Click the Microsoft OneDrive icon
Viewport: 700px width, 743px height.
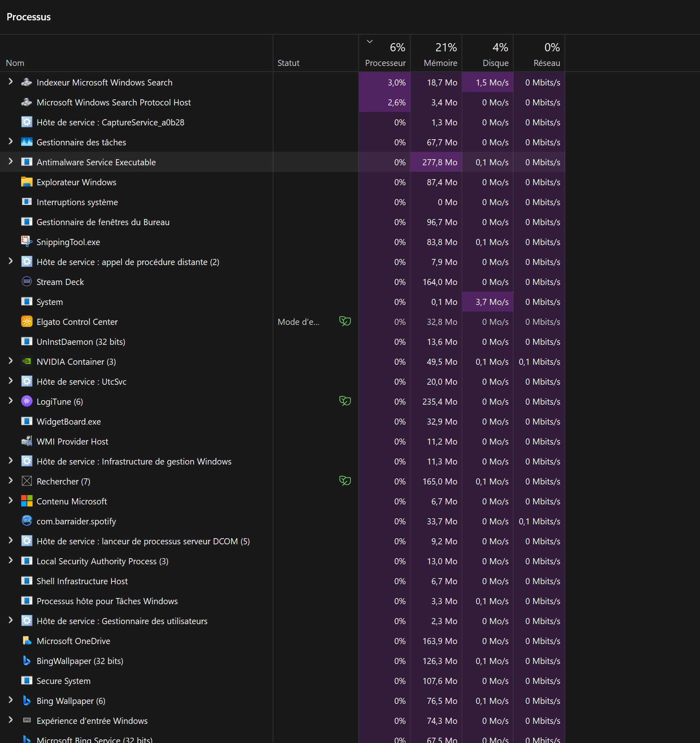coord(27,641)
